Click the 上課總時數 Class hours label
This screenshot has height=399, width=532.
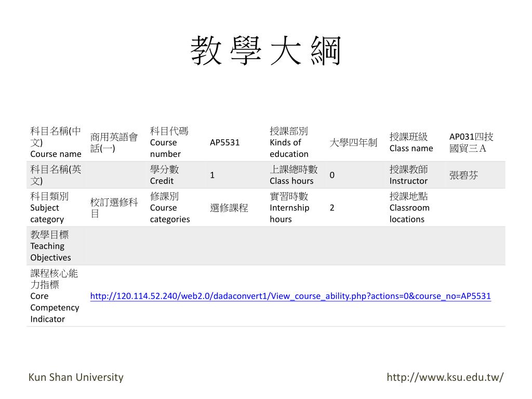click(x=294, y=175)
